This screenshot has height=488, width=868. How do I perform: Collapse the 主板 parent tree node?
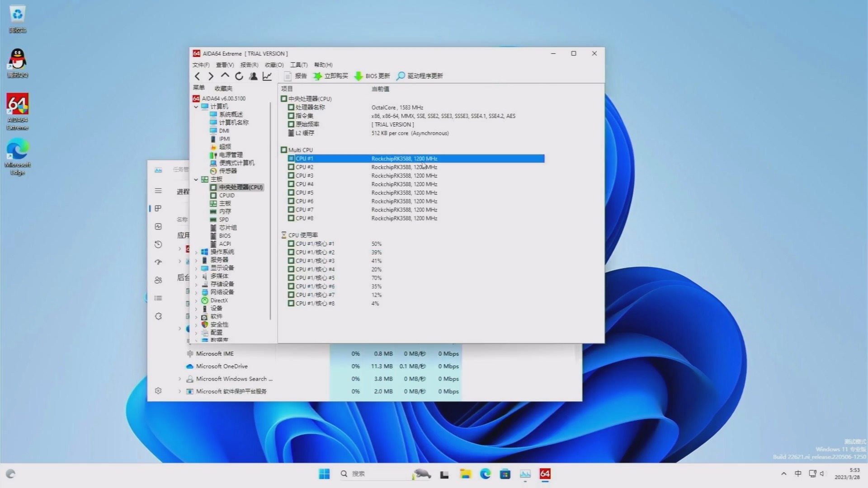[x=196, y=179]
